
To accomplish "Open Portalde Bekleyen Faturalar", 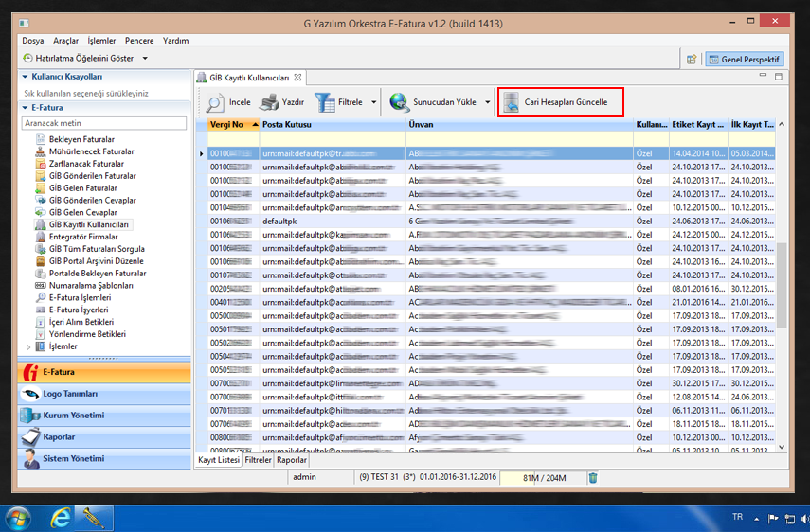I will 98,274.
